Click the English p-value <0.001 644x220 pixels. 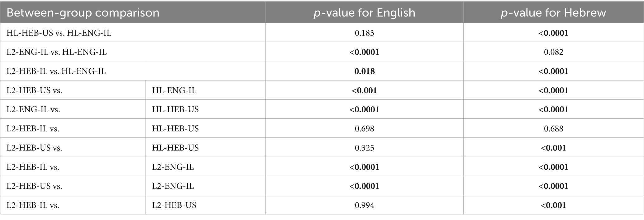click(x=364, y=90)
